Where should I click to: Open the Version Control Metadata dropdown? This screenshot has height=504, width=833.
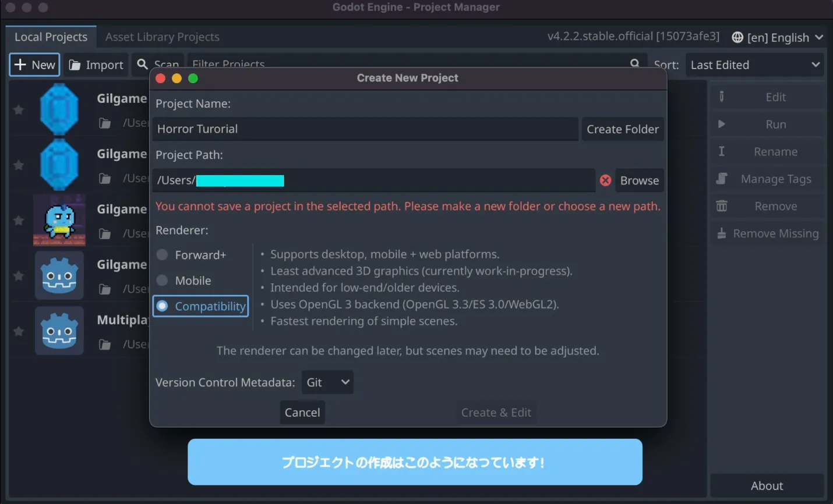(327, 382)
